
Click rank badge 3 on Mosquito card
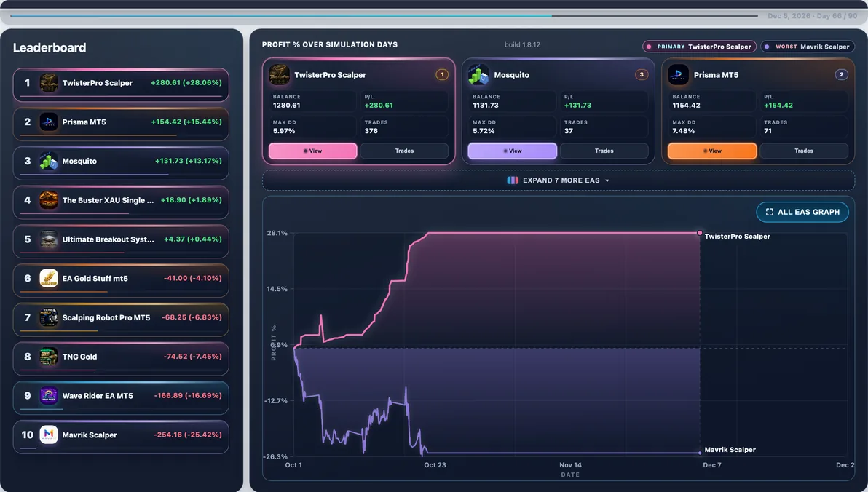642,74
